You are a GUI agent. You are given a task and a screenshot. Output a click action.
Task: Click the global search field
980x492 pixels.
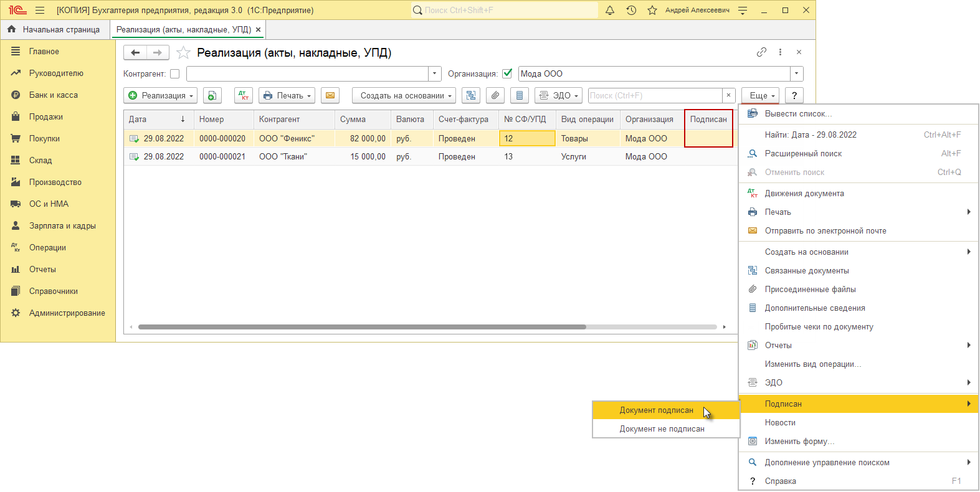(505, 10)
